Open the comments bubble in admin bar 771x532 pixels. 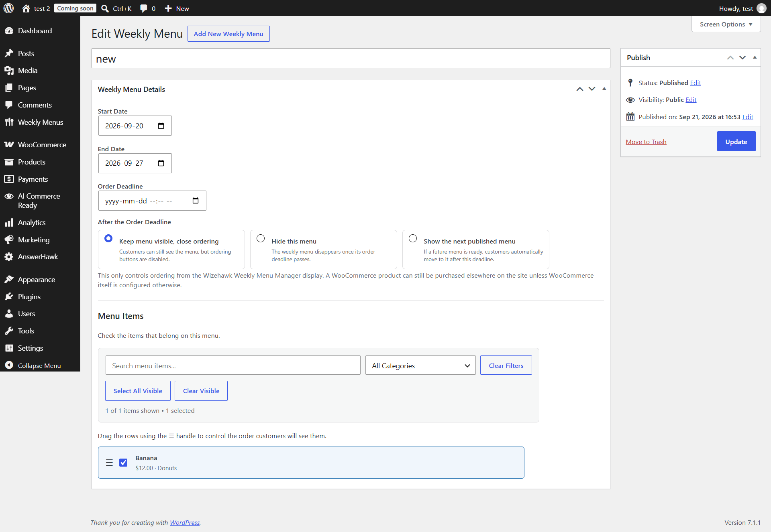[x=143, y=8]
